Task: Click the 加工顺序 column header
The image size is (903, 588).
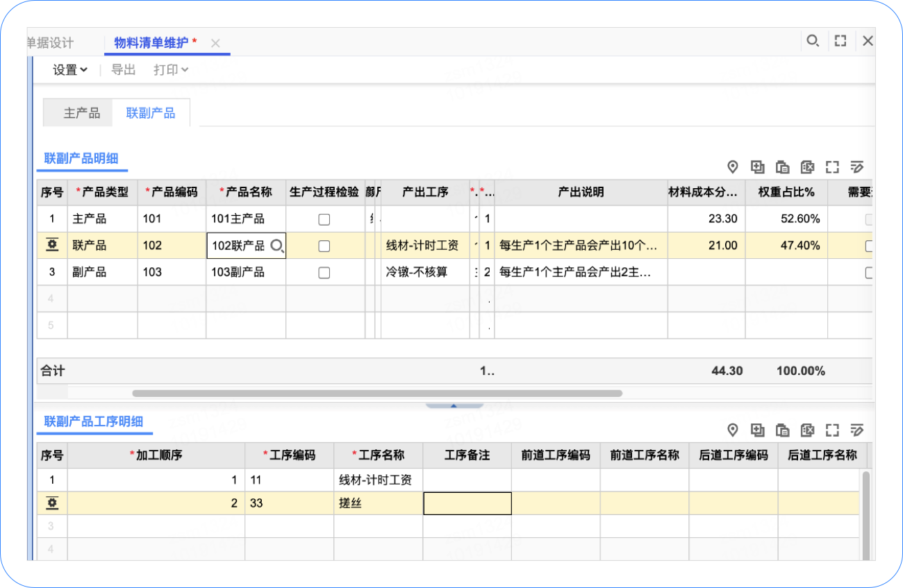Action: [x=156, y=455]
